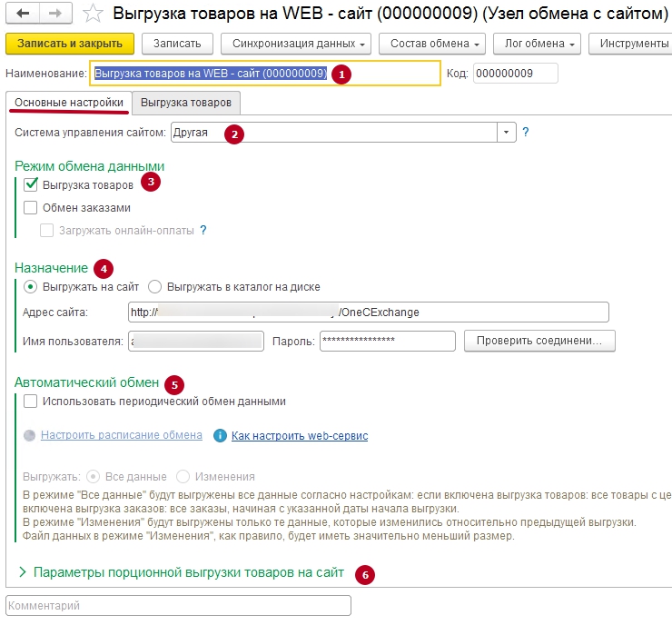The width and height of the screenshot is (672, 625).
Task: Open the Система управления сайтом dropdown
Action: (x=507, y=133)
